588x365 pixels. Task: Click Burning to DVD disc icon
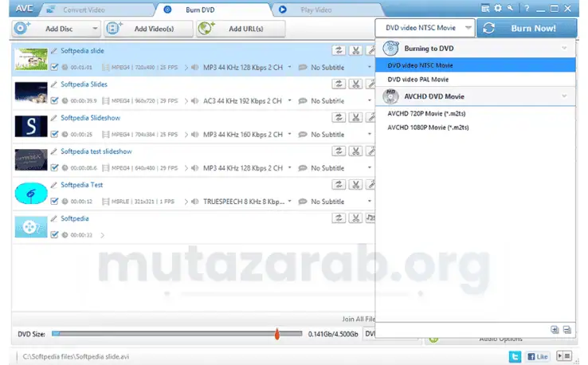tap(390, 49)
